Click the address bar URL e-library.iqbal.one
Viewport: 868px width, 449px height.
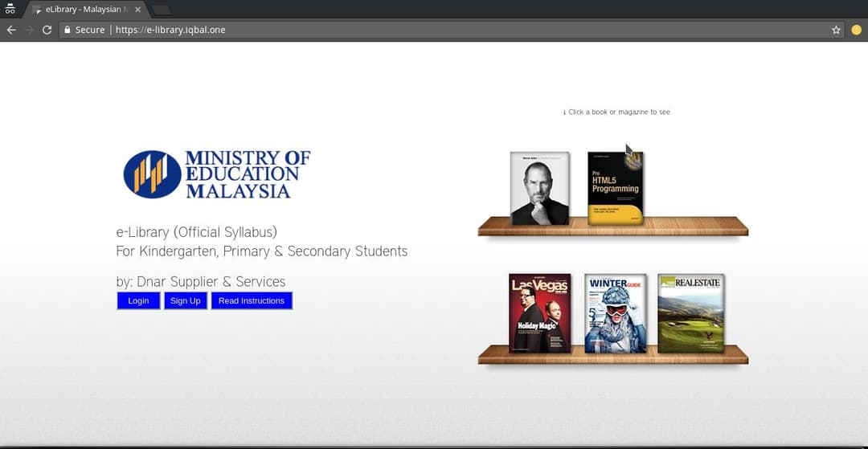(x=170, y=30)
